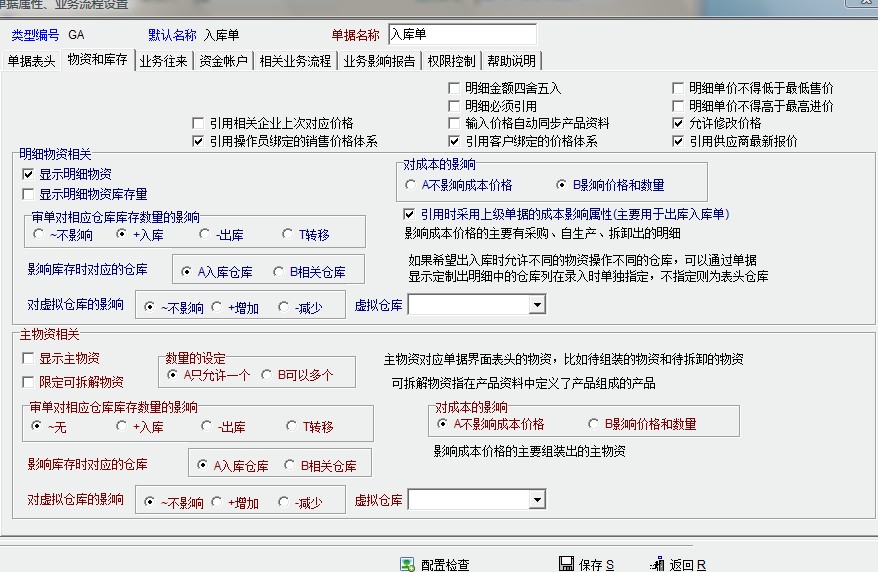The image size is (878, 572).
Task: Expand 虚拟仓库 dropdown in 明细物资相关 section
Action: (537, 304)
